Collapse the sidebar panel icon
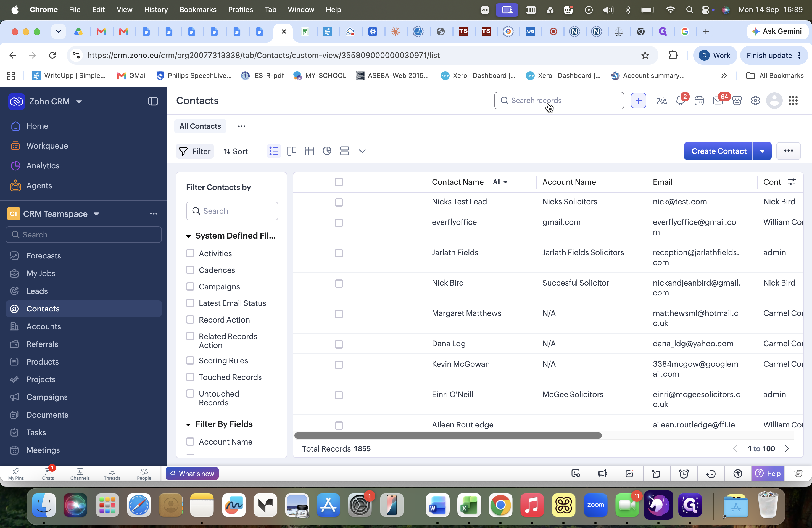Screen dimensions: 812x528 (153, 101)
